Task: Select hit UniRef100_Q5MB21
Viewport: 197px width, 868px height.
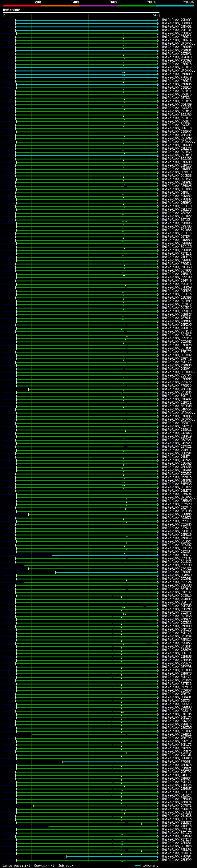Action: coord(177,768)
